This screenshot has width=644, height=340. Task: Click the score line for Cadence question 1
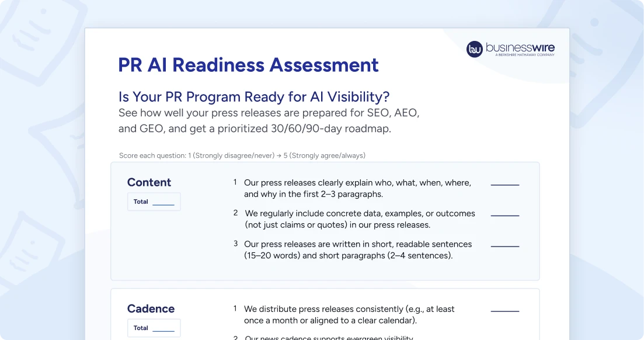pyautogui.click(x=504, y=310)
